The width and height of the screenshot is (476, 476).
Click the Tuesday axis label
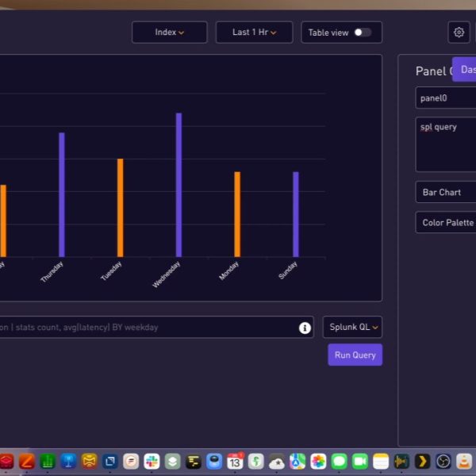[x=111, y=271]
